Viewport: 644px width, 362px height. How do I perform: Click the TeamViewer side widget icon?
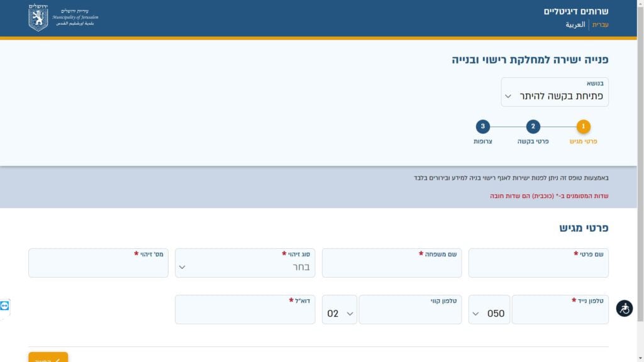(x=4, y=306)
